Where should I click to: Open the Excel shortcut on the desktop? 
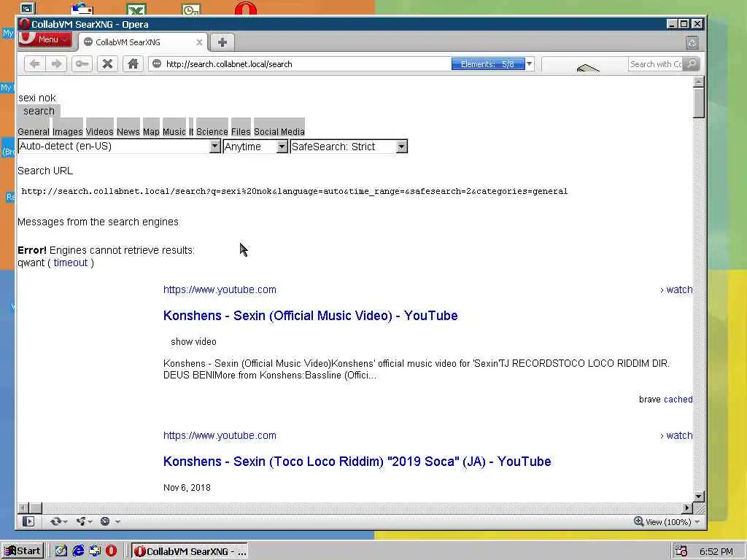tap(136, 9)
